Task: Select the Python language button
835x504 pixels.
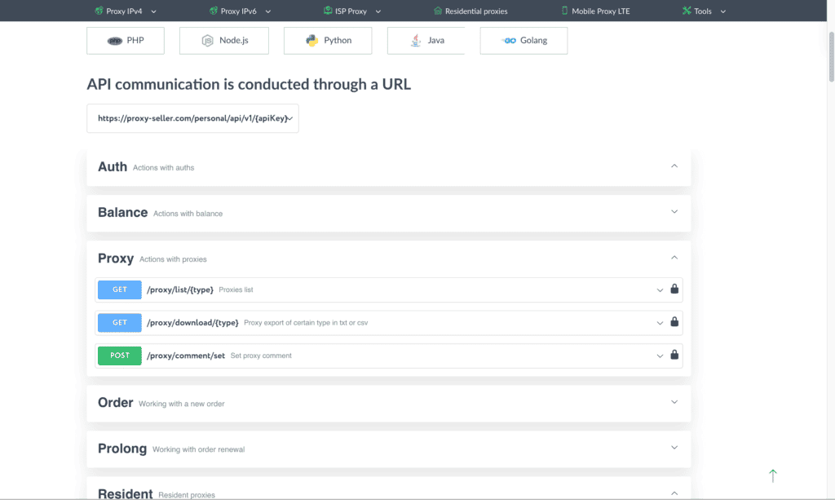Action: pyautogui.click(x=328, y=41)
